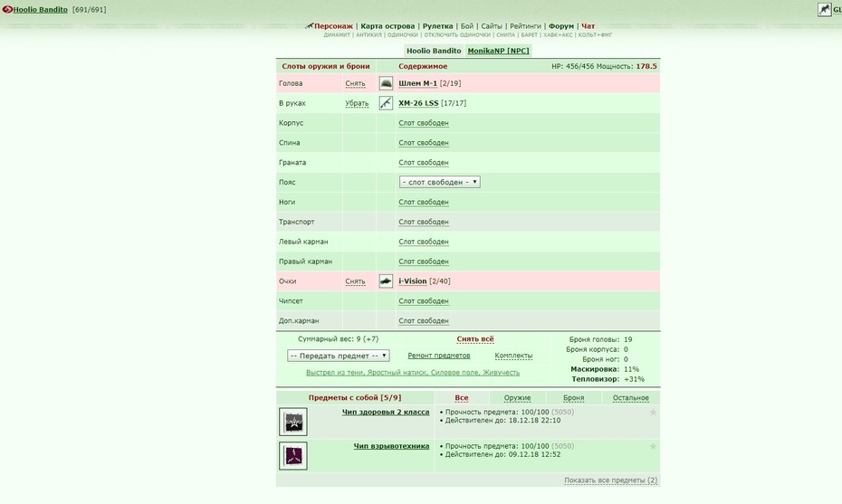The image size is (842, 504).
Task: Click Показать все предметы (2)
Action: 610,480
